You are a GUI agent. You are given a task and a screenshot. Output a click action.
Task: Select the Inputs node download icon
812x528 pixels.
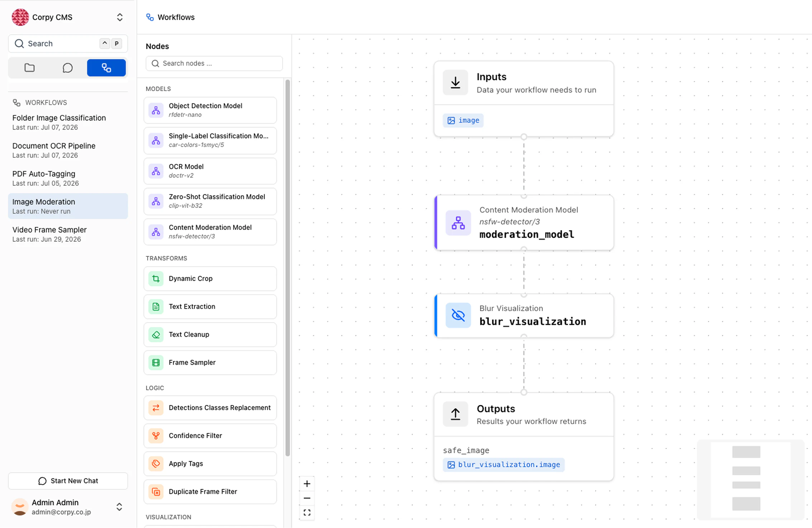pos(455,82)
